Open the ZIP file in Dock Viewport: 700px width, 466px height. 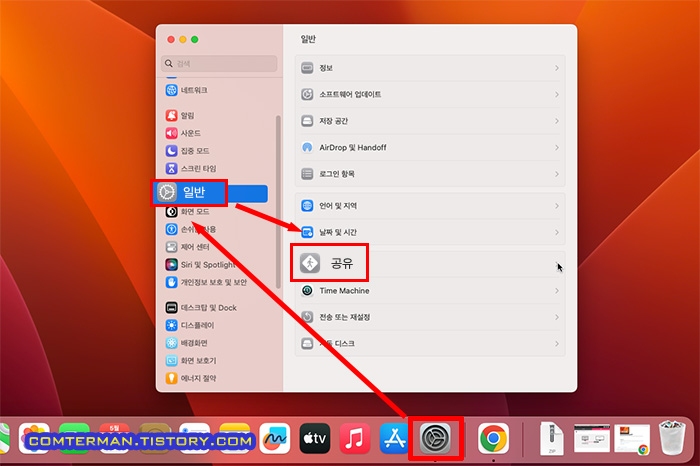tap(552, 438)
